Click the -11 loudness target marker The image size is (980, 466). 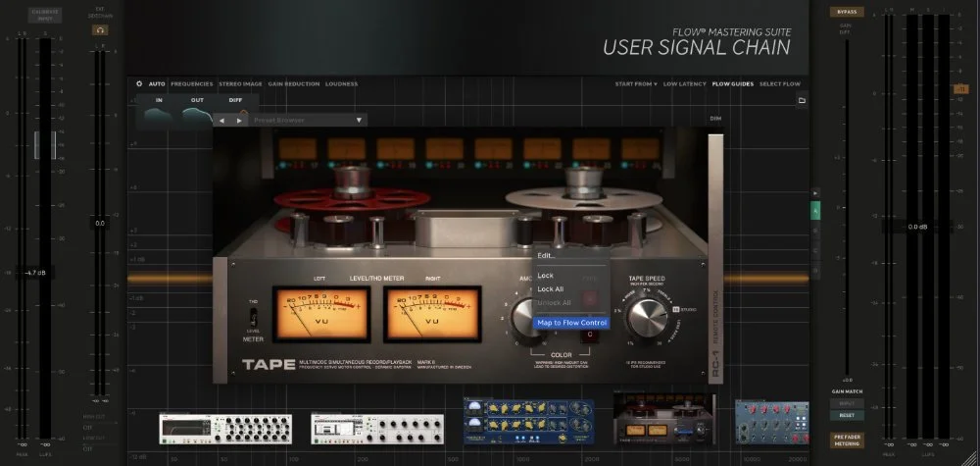961,89
